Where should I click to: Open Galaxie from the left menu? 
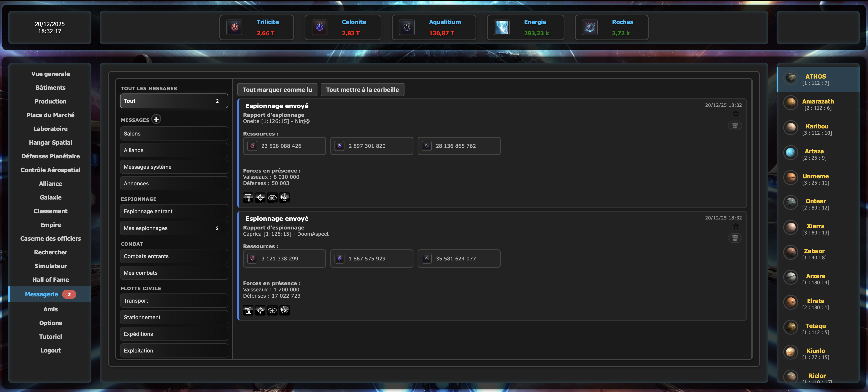(x=50, y=197)
